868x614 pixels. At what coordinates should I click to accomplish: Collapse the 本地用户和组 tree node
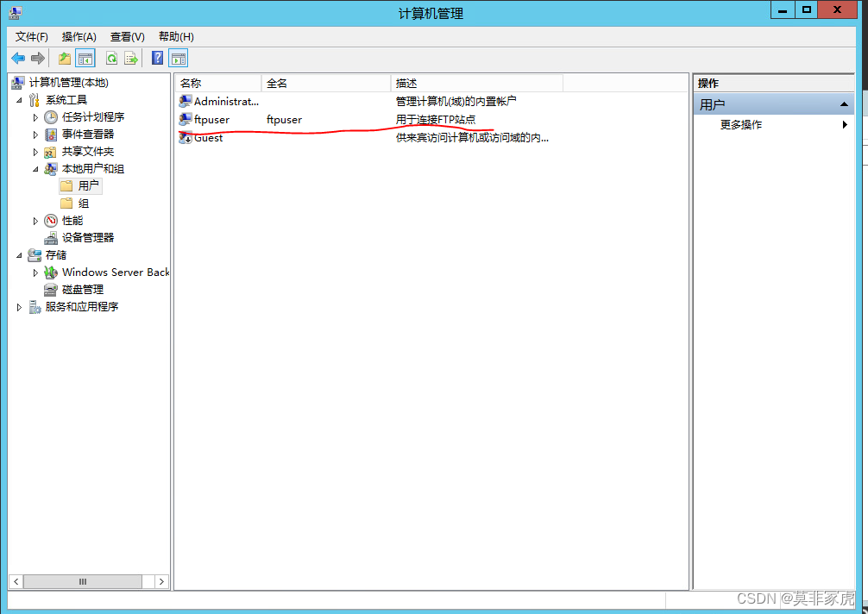pyautogui.click(x=35, y=169)
